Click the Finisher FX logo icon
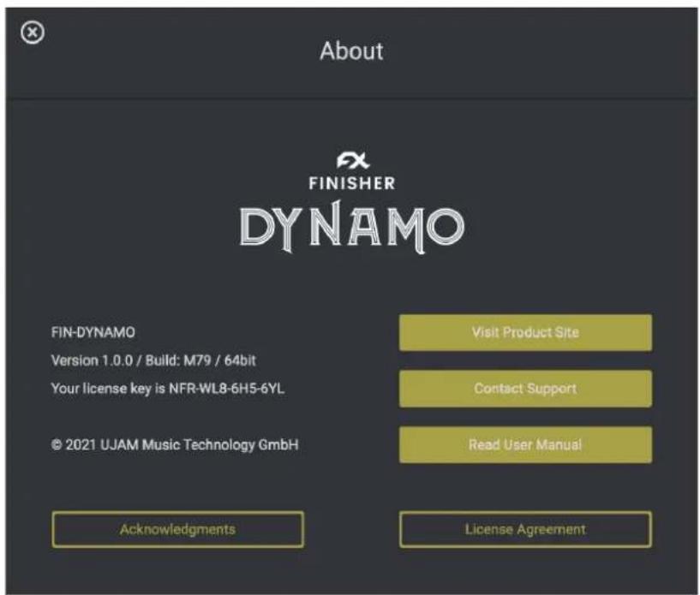 (353, 160)
